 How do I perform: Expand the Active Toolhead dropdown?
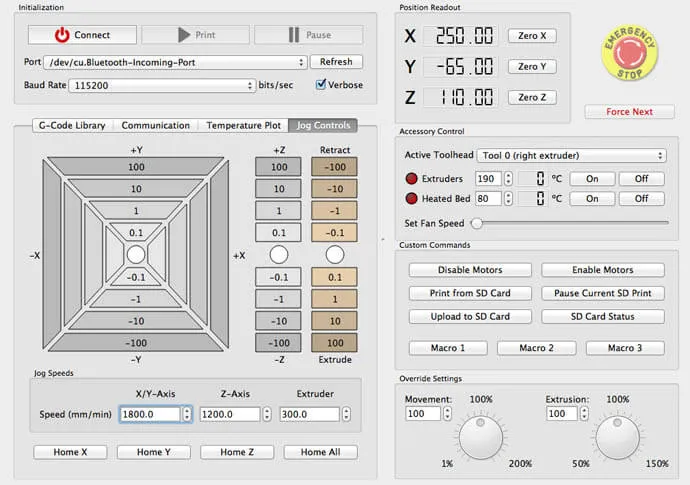point(572,156)
